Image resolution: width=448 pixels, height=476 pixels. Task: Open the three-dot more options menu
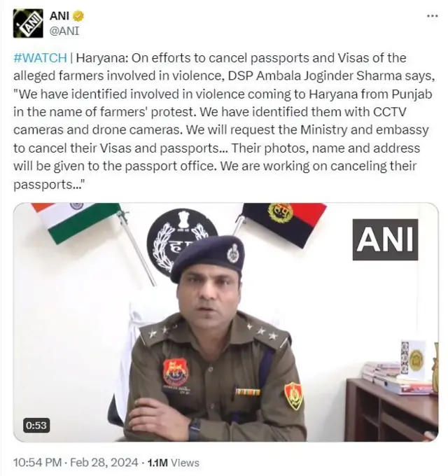[x=432, y=16]
